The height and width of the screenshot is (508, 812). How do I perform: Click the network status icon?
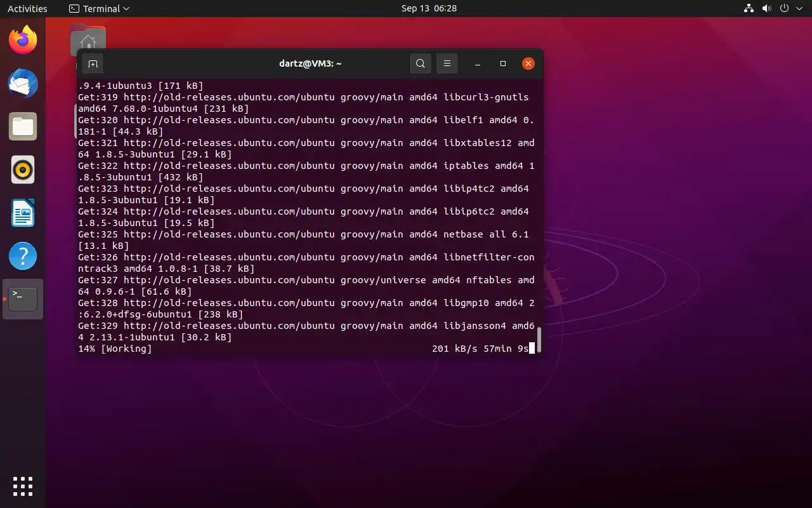(749, 8)
